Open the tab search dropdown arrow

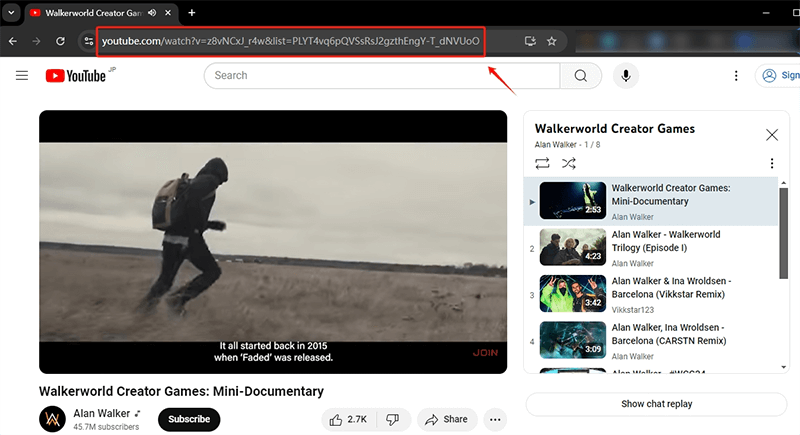click(x=11, y=13)
